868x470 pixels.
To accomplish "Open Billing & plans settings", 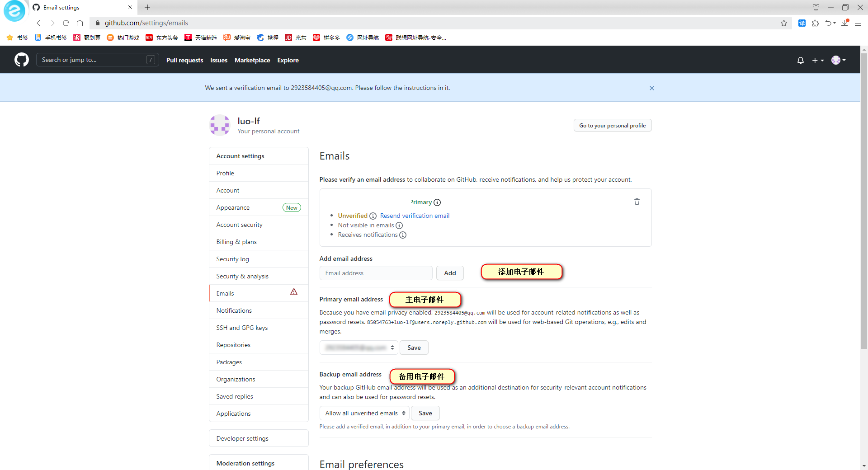I will [259, 242].
